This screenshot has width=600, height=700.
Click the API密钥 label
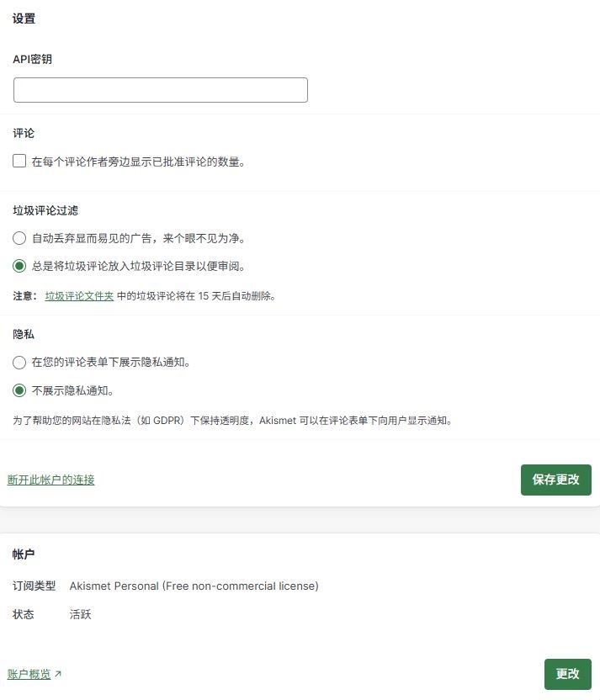(32, 60)
